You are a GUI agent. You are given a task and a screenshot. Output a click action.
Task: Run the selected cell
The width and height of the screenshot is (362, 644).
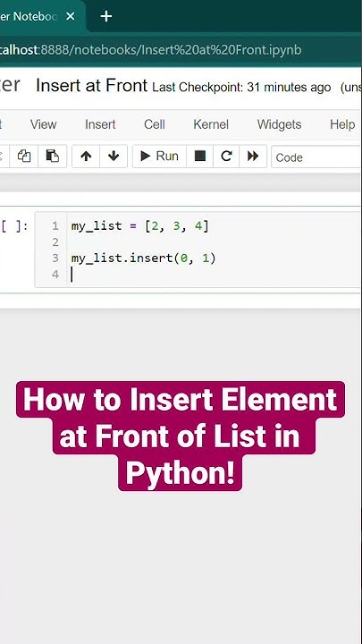[159, 156]
